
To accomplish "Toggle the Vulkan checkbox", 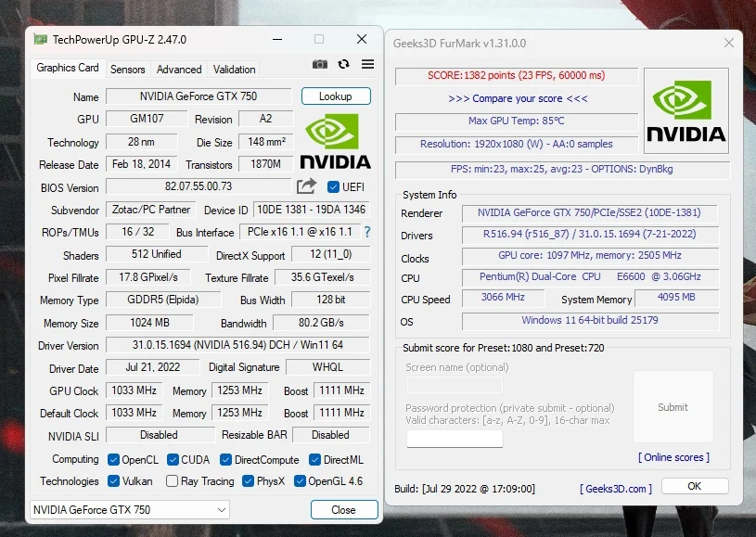I will coord(113,481).
